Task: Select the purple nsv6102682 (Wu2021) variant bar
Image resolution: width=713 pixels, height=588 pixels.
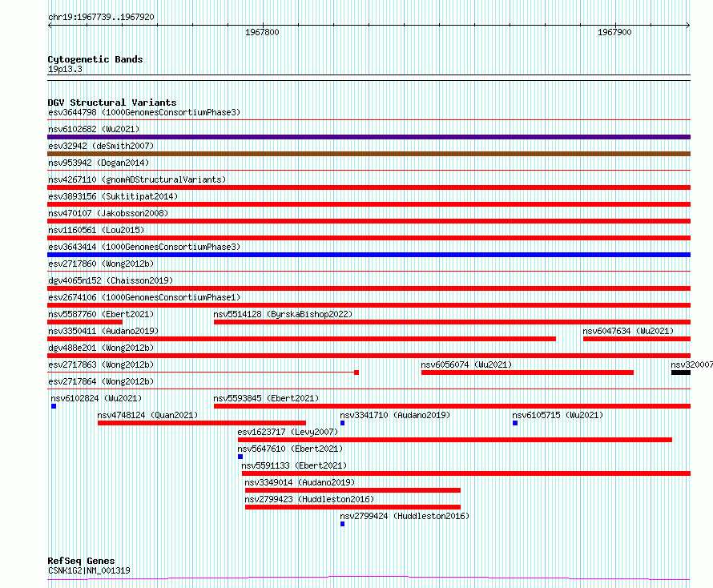Action: [x=369, y=137]
